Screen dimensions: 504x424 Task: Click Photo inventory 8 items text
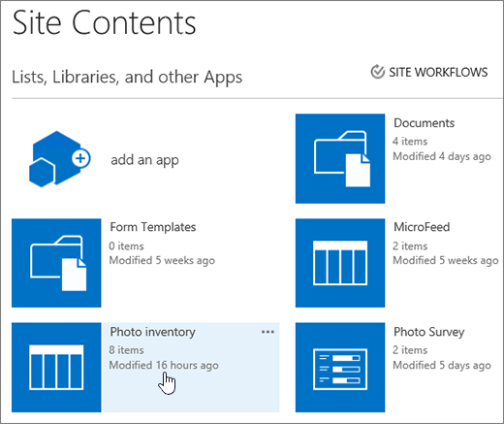coord(126,350)
